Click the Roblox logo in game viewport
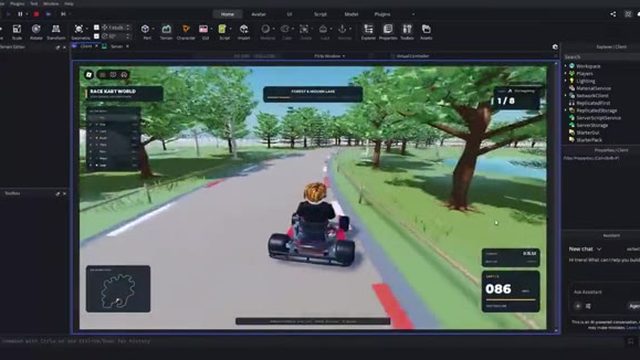Screen dimensions: 640x360 coord(89,75)
